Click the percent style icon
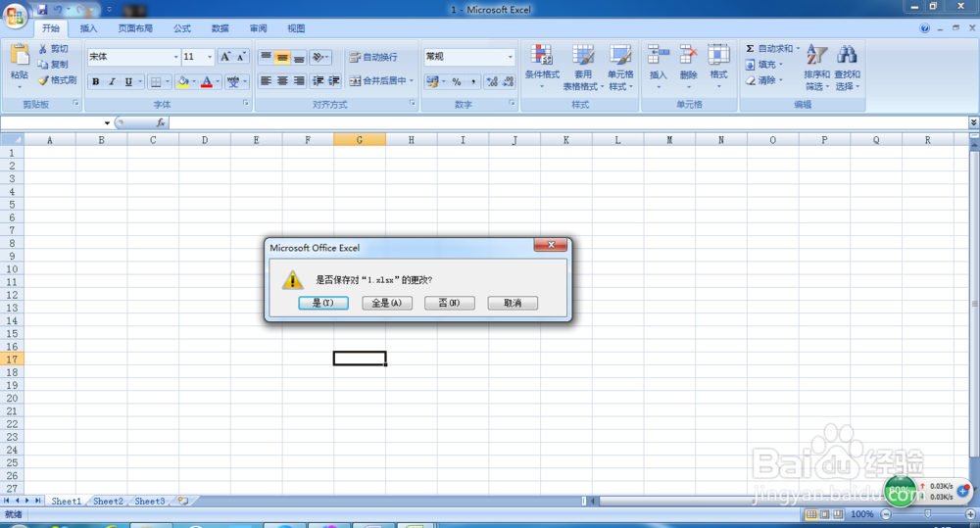 (x=457, y=82)
